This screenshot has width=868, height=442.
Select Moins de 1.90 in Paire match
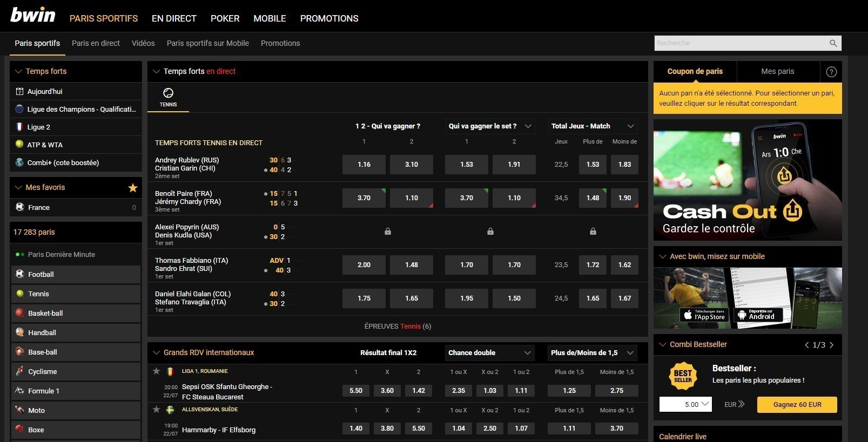[x=624, y=198]
